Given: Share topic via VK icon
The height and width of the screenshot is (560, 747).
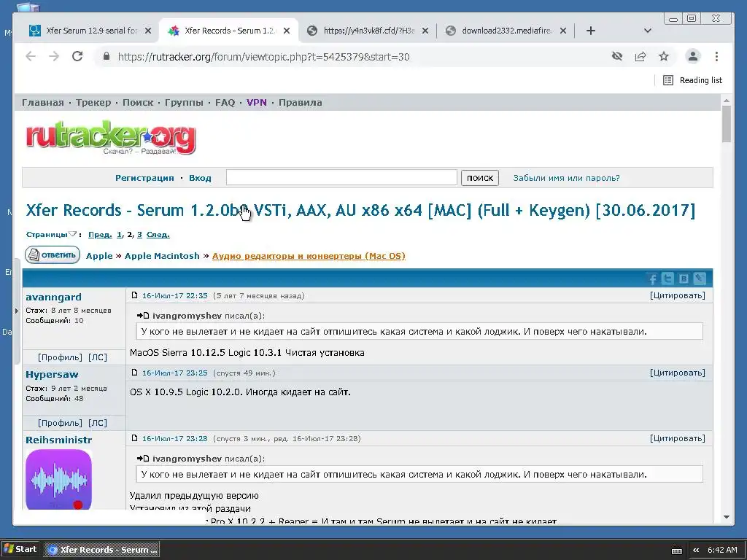Looking at the screenshot, I should click(x=684, y=279).
